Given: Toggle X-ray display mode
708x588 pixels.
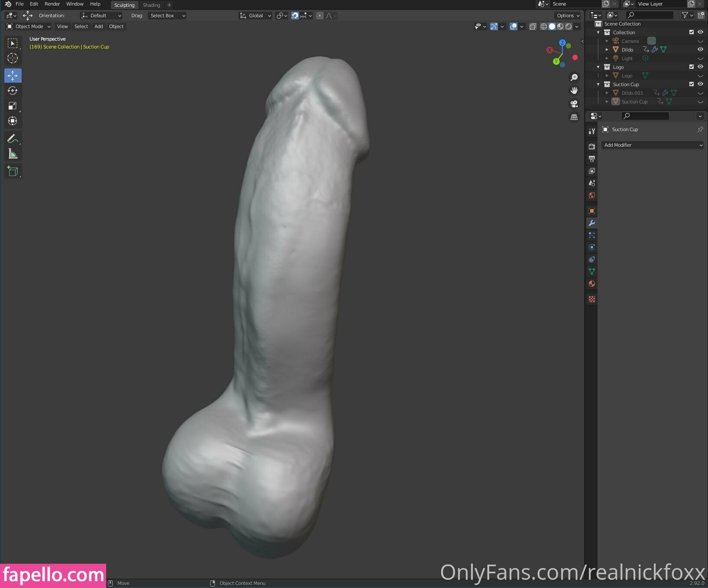Looking at the screenshot, I should click(x=533, y=26).
